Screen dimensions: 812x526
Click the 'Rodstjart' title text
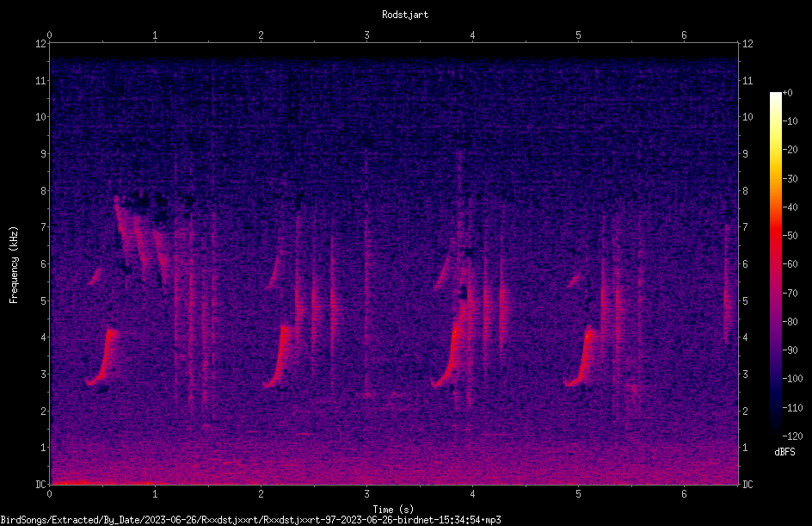pos(405,15)
